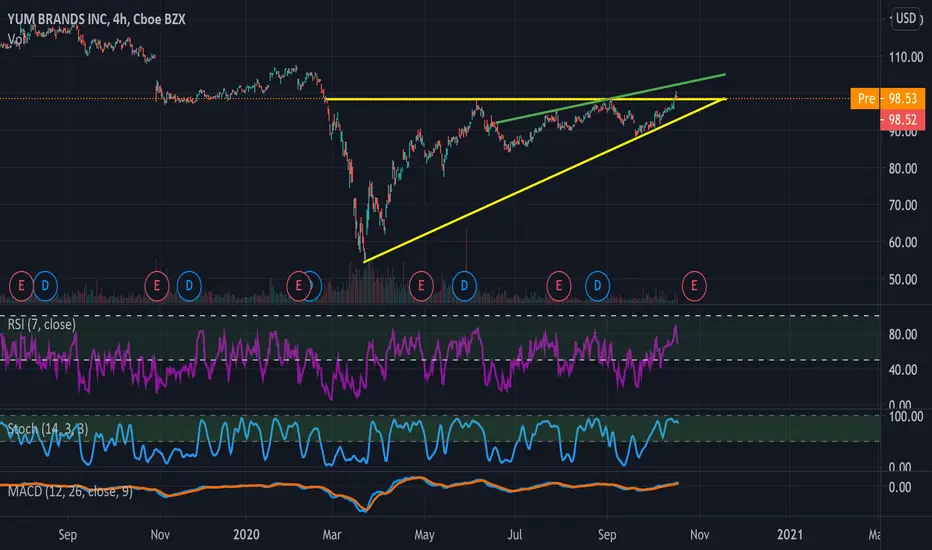The image size is (932, 550).
Task: Click the 0.00 MACD axis label
Action: click(x=900, y=487)
